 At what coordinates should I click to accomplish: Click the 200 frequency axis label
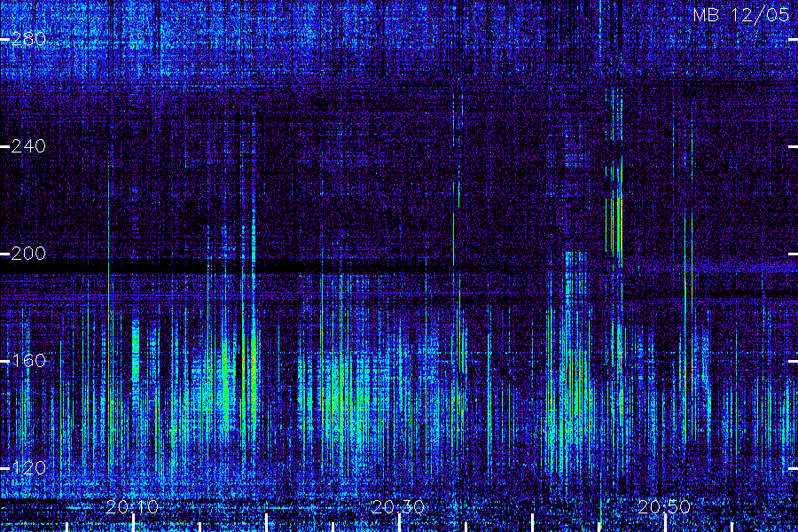(28, 254)
